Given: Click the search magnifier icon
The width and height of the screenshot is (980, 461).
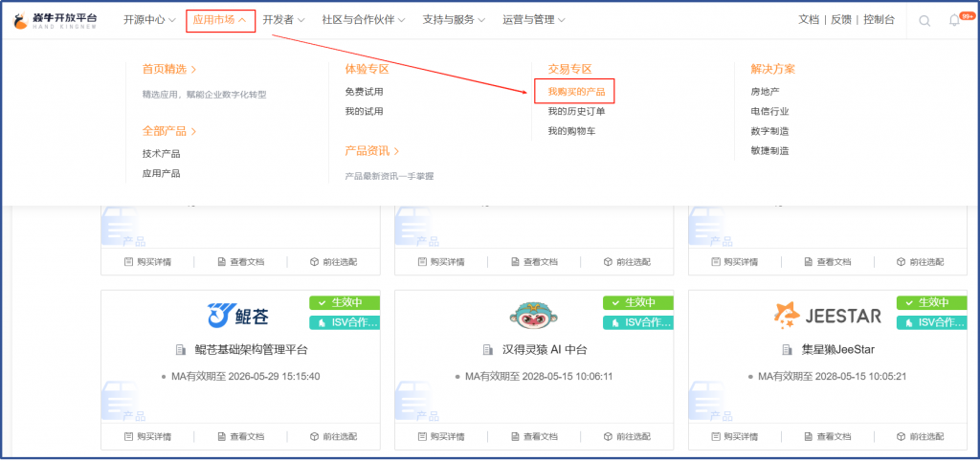Looking at the screenshot, I should [924, 20].
